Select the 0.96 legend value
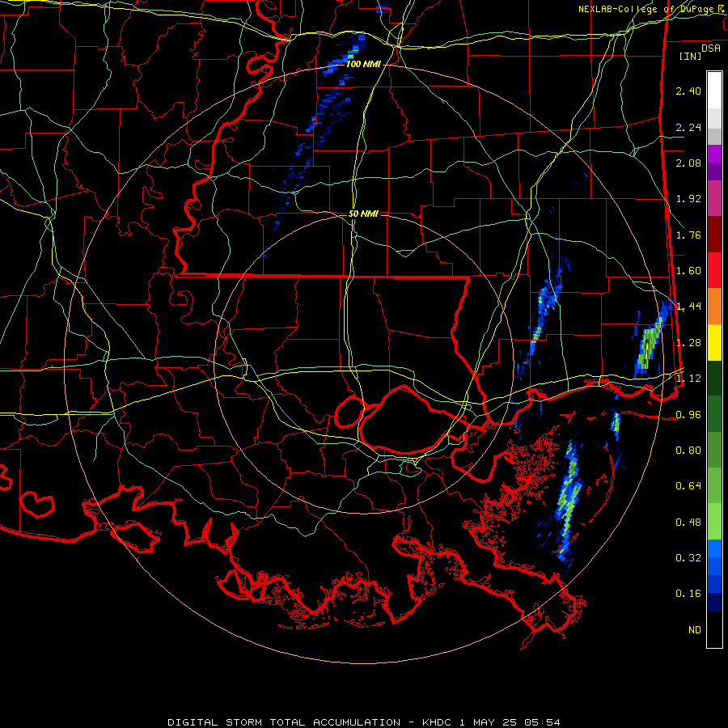Image resolution: width=728 pixels, height=728 pixels. pos(688,415)
